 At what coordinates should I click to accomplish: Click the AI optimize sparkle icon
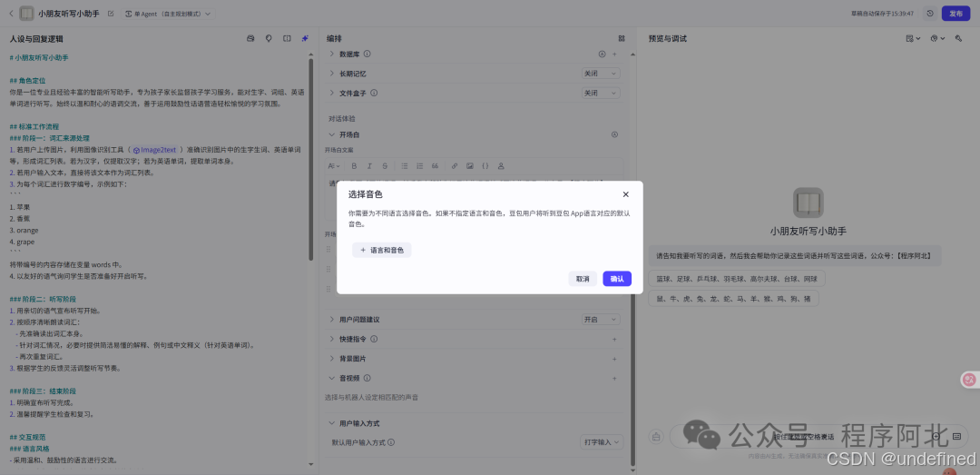coord(304,38)
